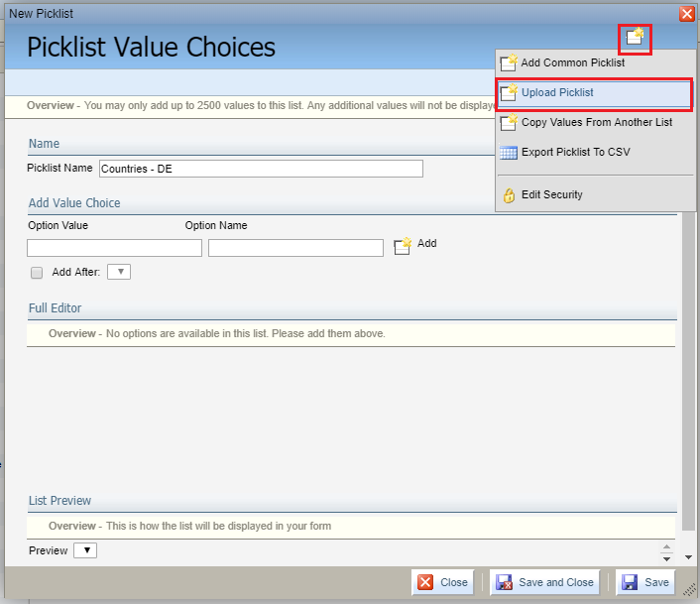The width and height of the screenshot is (700, 604).
Task: Click the dialog resize grip icon
Action: 689,590
